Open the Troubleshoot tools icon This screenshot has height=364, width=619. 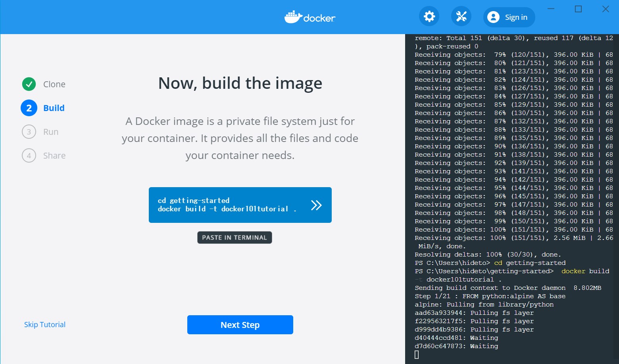click(x=461, y=17)
